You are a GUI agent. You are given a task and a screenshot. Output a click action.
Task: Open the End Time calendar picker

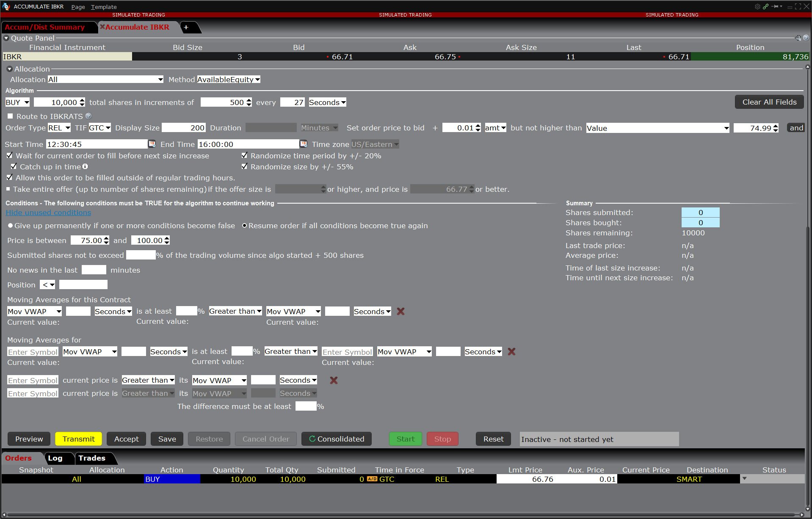(303, 144)
